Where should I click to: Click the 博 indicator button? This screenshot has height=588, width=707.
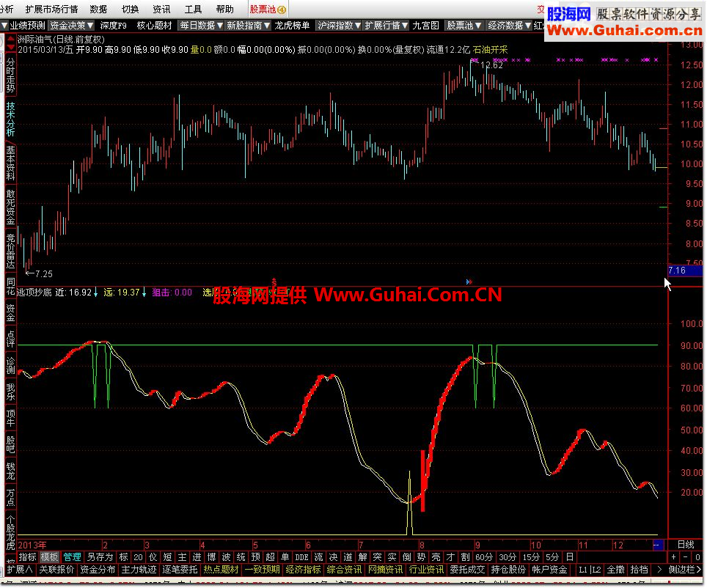coord(211,557)
